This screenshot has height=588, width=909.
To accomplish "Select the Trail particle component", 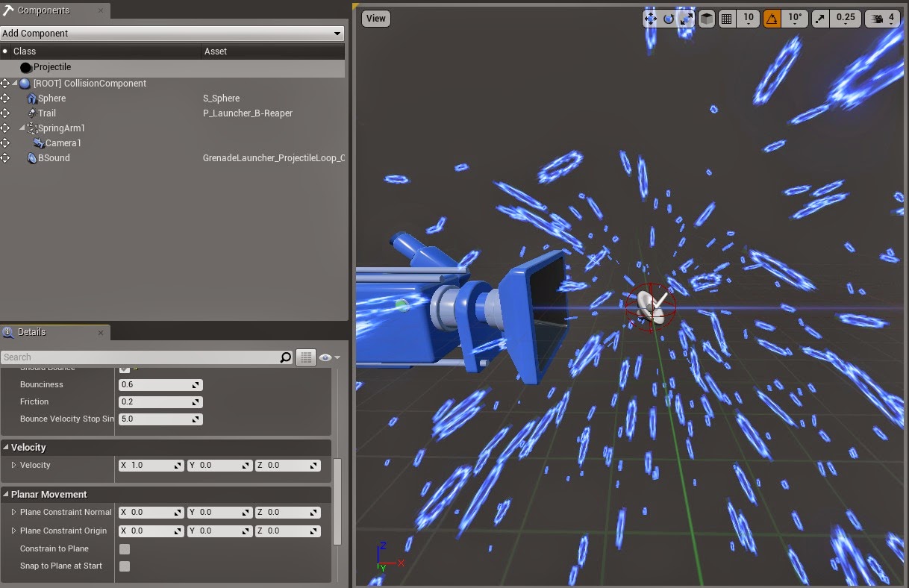I will click(x=172, y=113).
